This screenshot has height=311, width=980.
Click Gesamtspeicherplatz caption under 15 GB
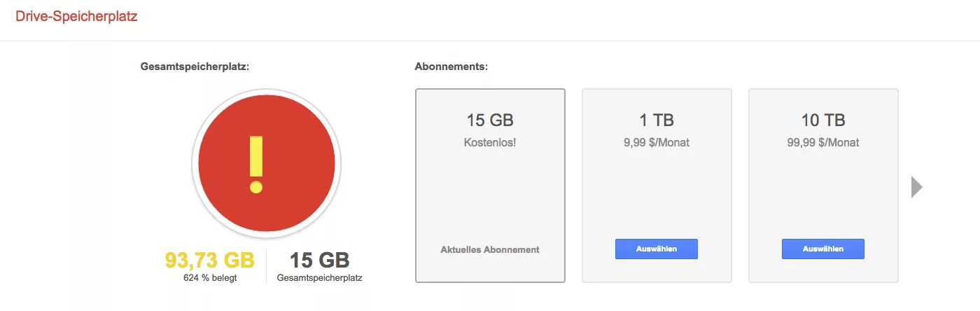click(x=319, y=278)
